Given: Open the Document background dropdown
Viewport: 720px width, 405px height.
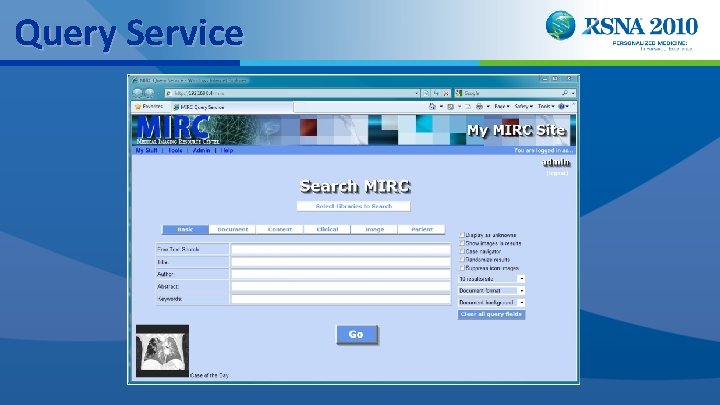Looking at the screenshot, I should [491, 303].
